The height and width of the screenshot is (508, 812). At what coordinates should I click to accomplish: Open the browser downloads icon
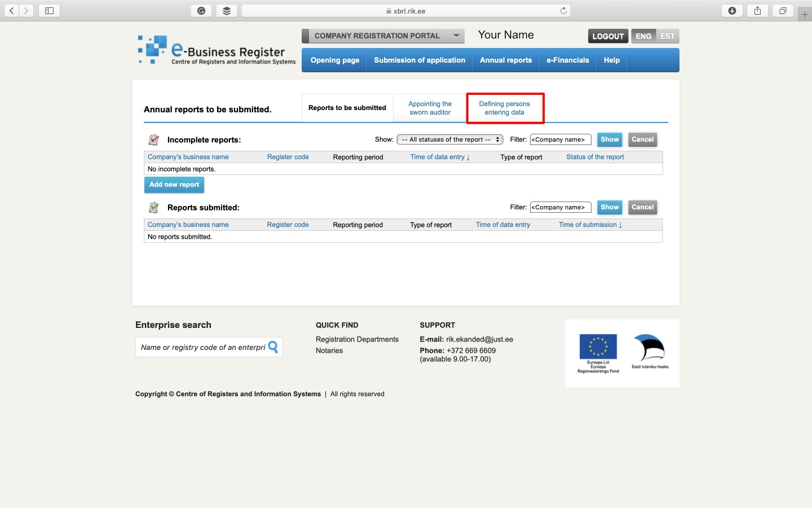[x=732, y=10]
